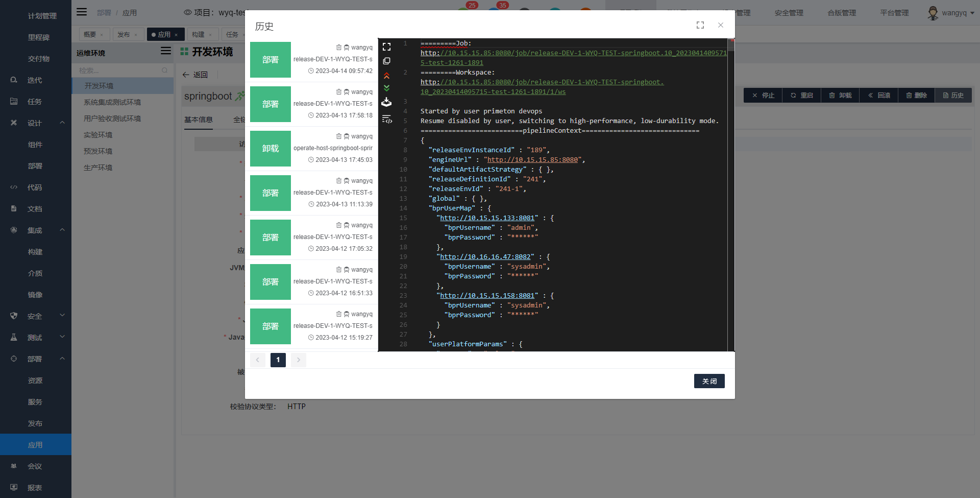Collapse the 设计 sidebar section

62,123
